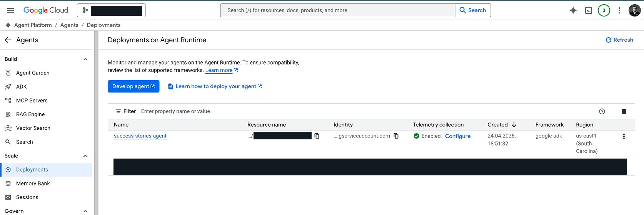Select Deployments in sidebar
This screenshot has width=644, height=215.
46,170
